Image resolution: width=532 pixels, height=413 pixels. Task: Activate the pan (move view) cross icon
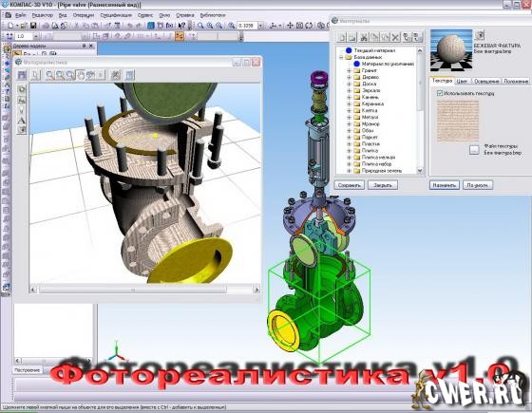(x=290, y=26)
